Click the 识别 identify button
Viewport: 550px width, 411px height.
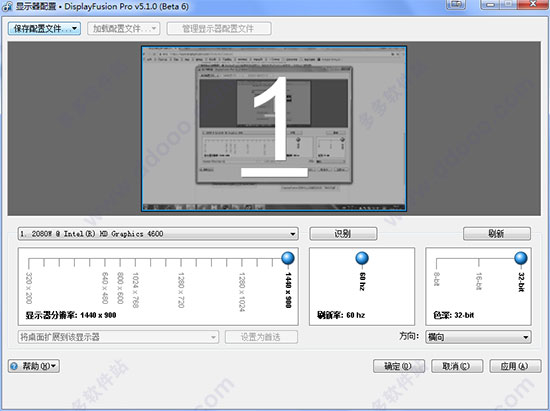343,234
